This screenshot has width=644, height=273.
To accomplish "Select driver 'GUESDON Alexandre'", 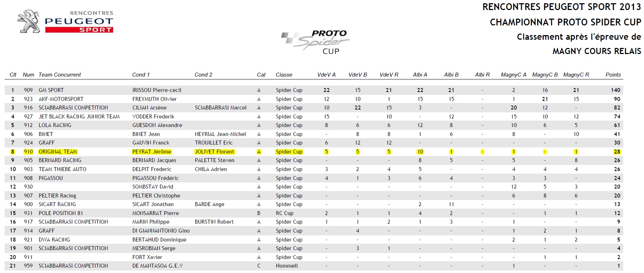I will click(157, 125).
